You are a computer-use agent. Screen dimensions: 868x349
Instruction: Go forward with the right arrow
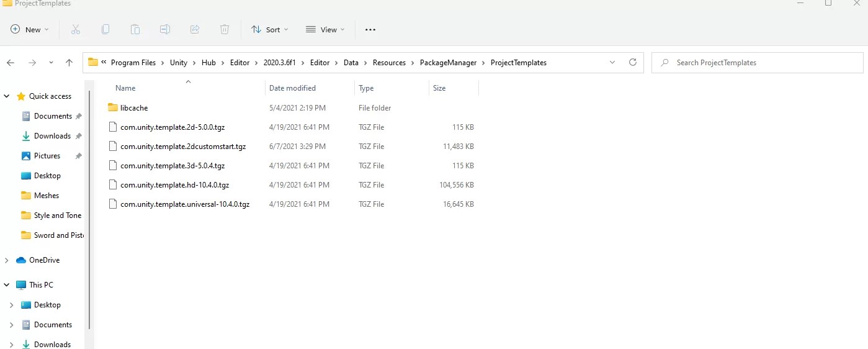coord(32,63)
